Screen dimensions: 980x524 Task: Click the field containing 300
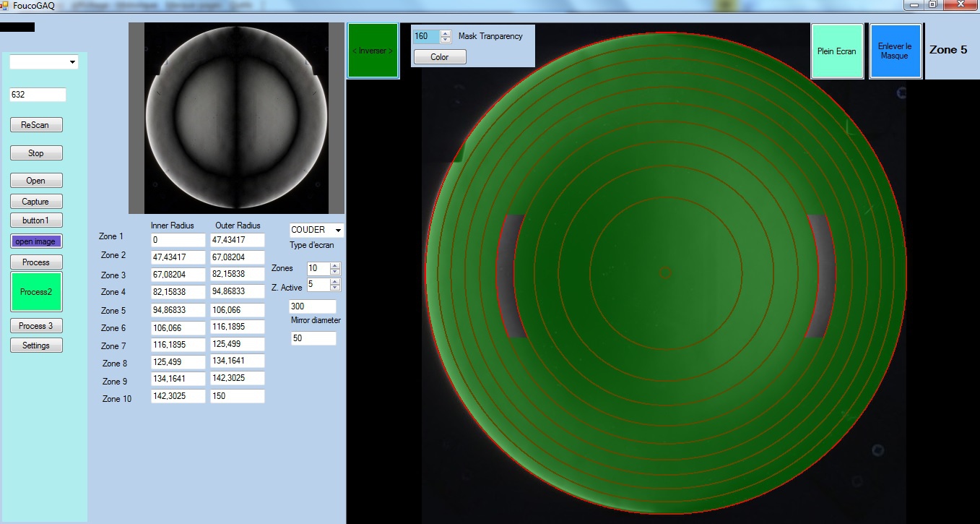point(313,306)
